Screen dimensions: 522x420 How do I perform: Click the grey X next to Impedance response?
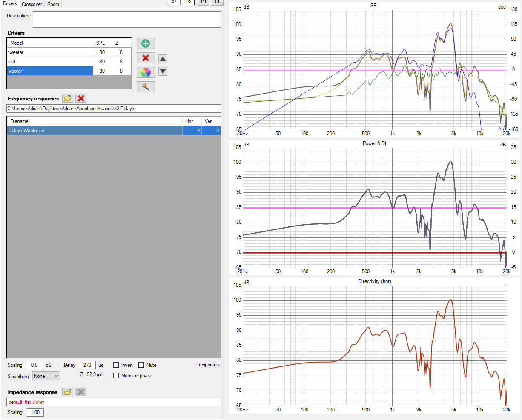(81, 392)
